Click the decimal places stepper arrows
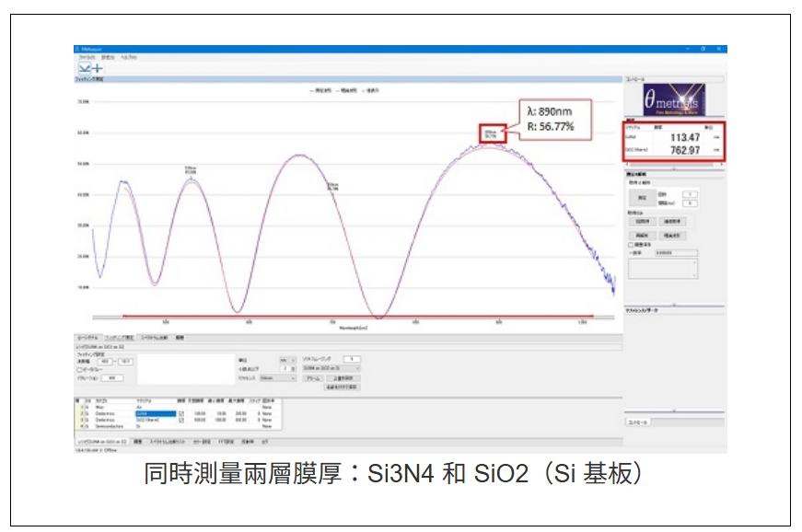This screenshot has width=802, height=532. [294, 368]
